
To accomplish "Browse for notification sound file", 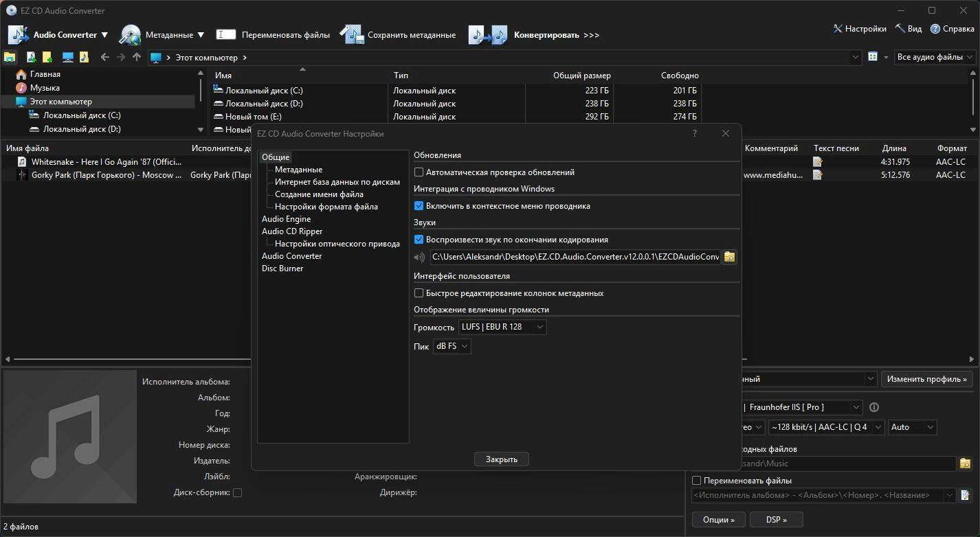I will [730, 257].
